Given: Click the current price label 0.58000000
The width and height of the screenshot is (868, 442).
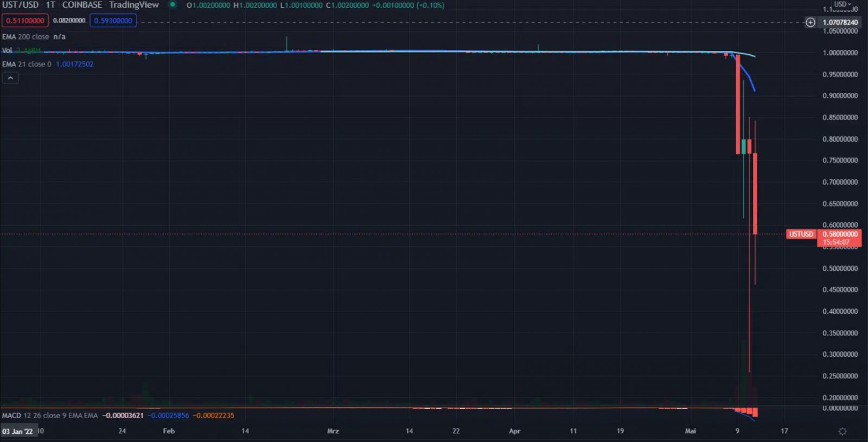Looking at the screenshot, I should click(840, 234).
